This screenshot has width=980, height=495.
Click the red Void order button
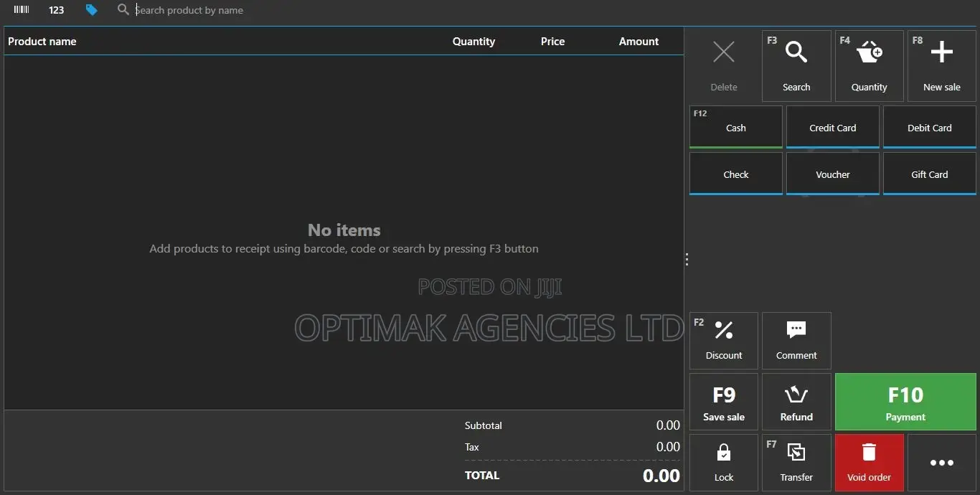[869, 462]
